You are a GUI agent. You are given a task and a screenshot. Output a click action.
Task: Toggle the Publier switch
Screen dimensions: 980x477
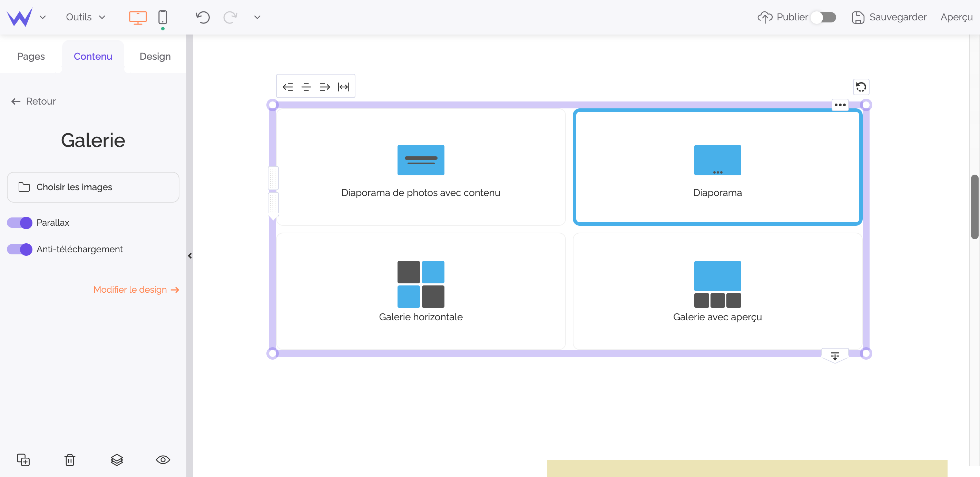823,18
